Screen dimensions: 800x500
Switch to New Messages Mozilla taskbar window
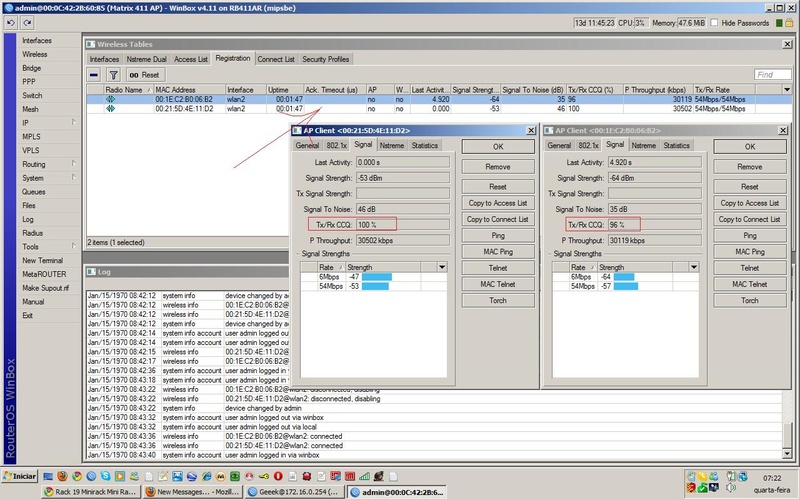click(192, 492)
